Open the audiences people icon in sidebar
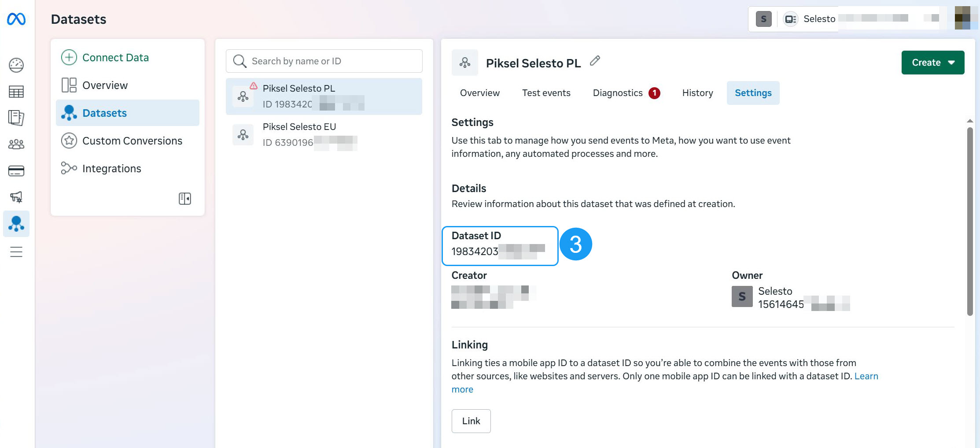This screenshot has height=448, width=980. (16, 144)
